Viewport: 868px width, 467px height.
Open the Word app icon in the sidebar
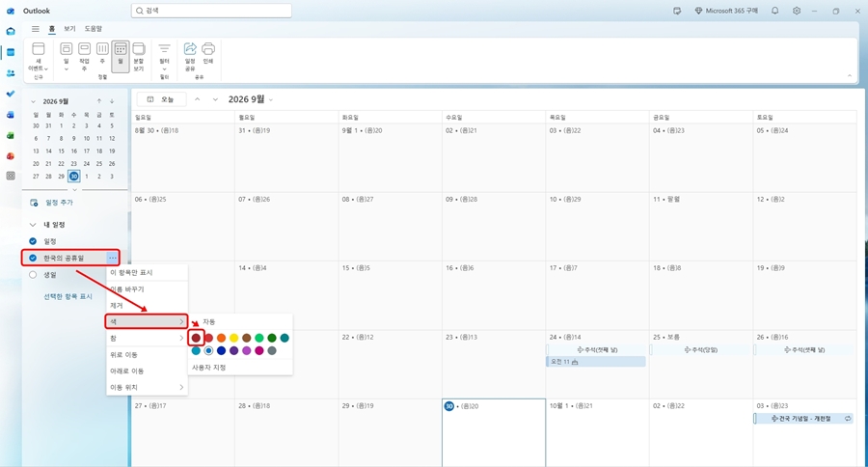pyautogui.click(x=11, y=115)
